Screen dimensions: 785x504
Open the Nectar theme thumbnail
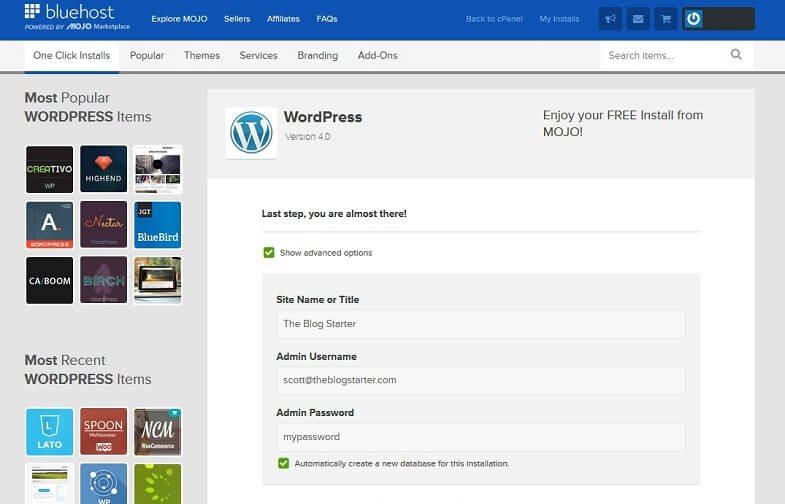click(104, 225)
